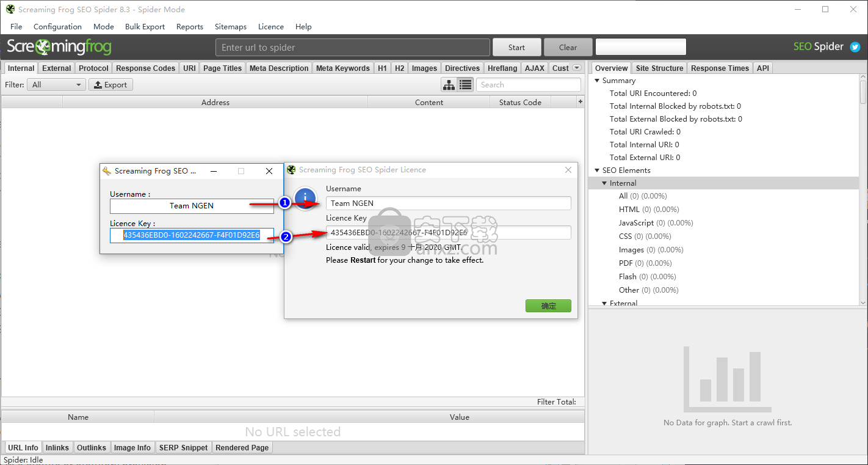Screen dimensions: 868x465
Task: Click the Screaming Frog logo
Action: pos(59,47)
